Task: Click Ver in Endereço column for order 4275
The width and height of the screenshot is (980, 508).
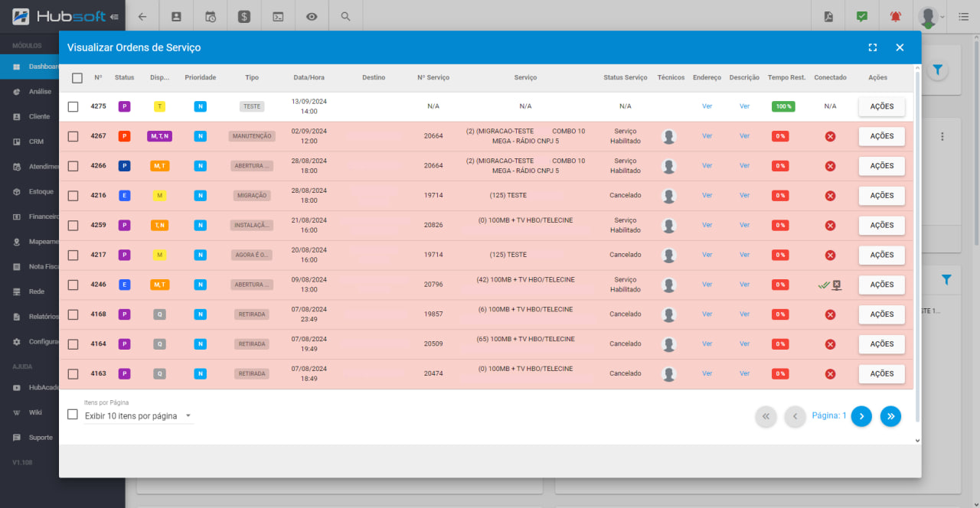Action: [707, 107]
